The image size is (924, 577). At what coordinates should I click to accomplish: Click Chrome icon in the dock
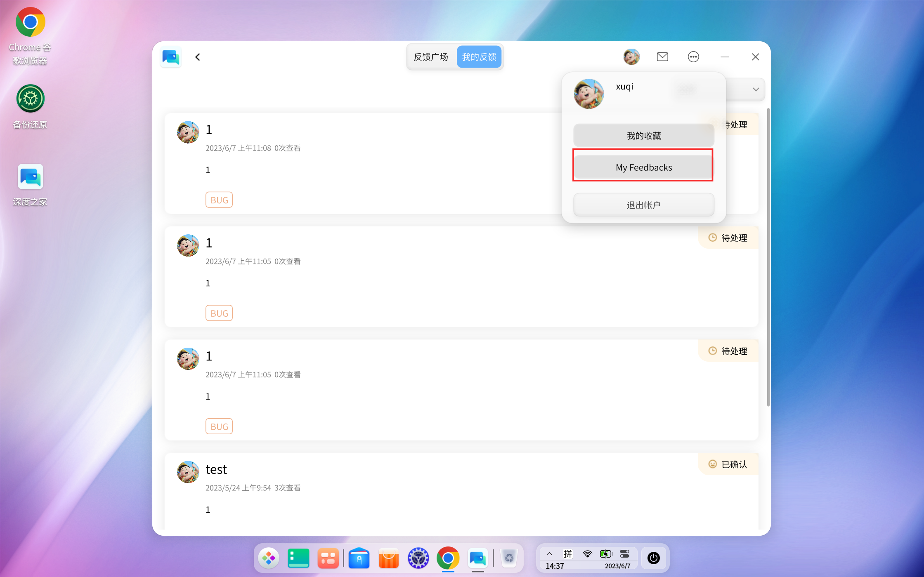[448, 558]
